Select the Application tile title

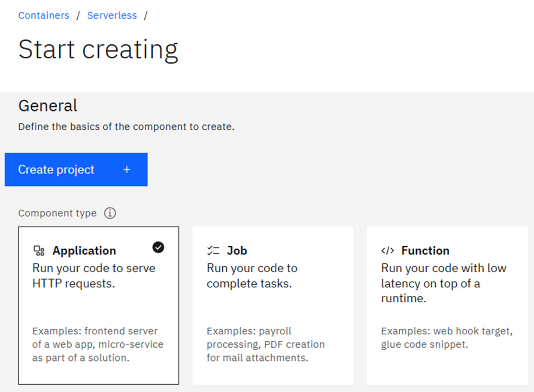pyautogui.click(x=84, y=251)
